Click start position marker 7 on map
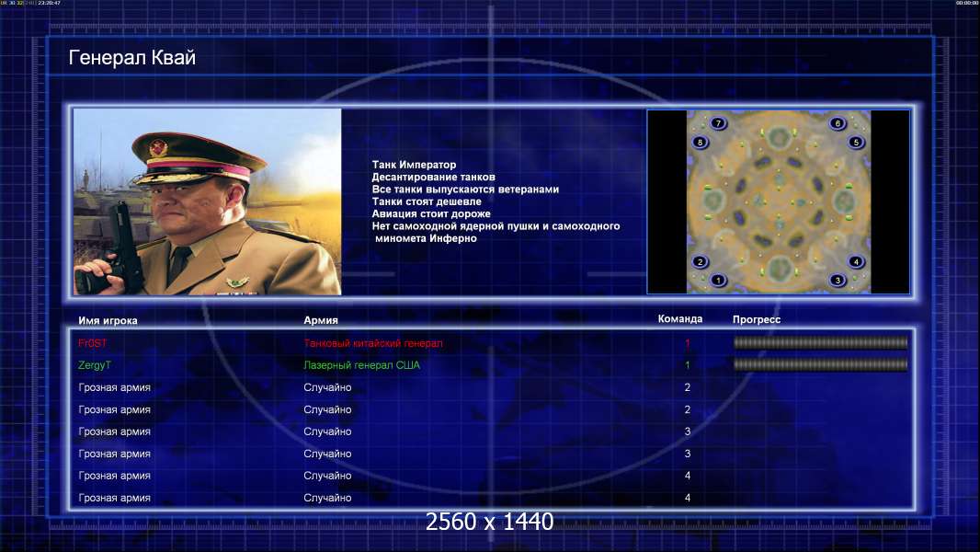The width and height of the screenshot is (980, 552). click(718, 123)
